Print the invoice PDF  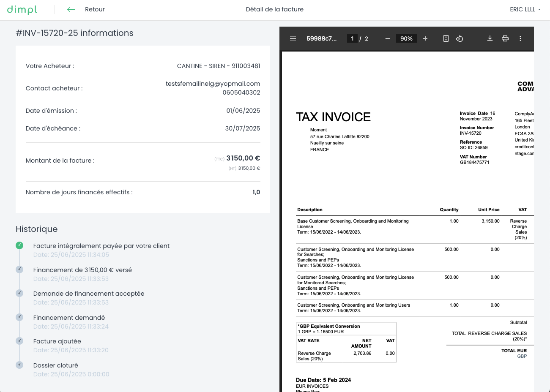(505, 38)
